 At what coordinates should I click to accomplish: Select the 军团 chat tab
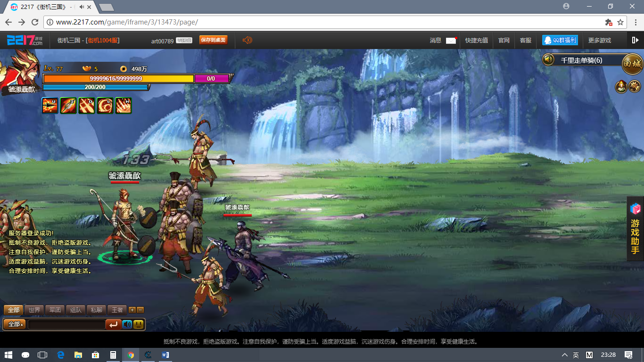pyautogui.click(x=55, y=310)
